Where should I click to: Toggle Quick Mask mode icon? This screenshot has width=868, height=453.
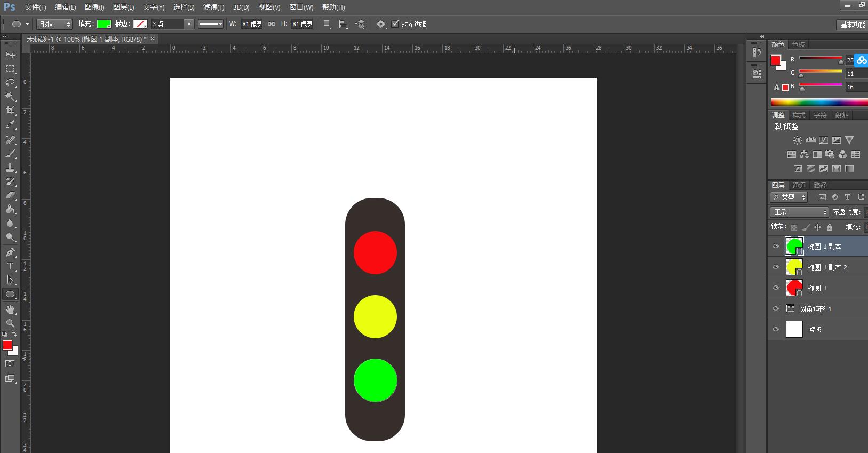[10, 364]
